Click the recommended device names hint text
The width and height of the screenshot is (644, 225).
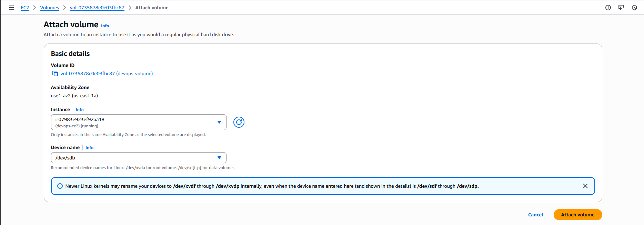143,168
